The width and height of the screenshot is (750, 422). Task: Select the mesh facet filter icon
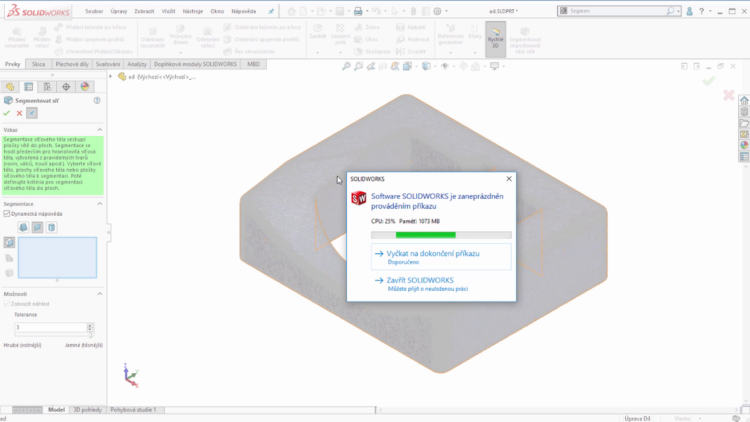[x=52, y=227]
